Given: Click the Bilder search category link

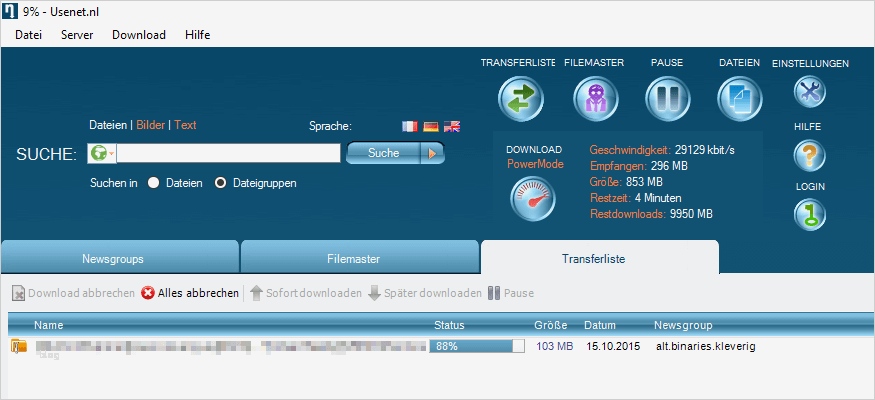Looking at the screenshot, I should pos(151,125).
